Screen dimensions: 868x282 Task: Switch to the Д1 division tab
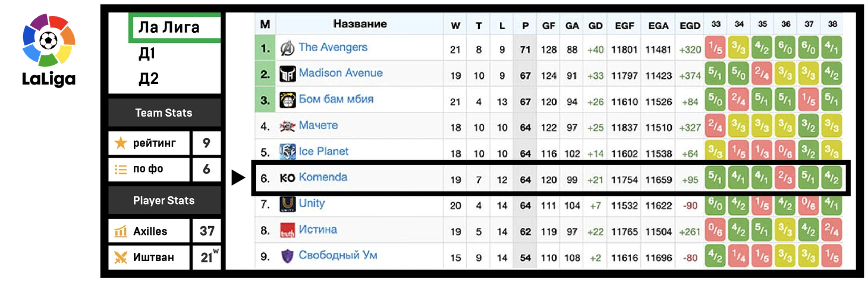coord(147,54)
